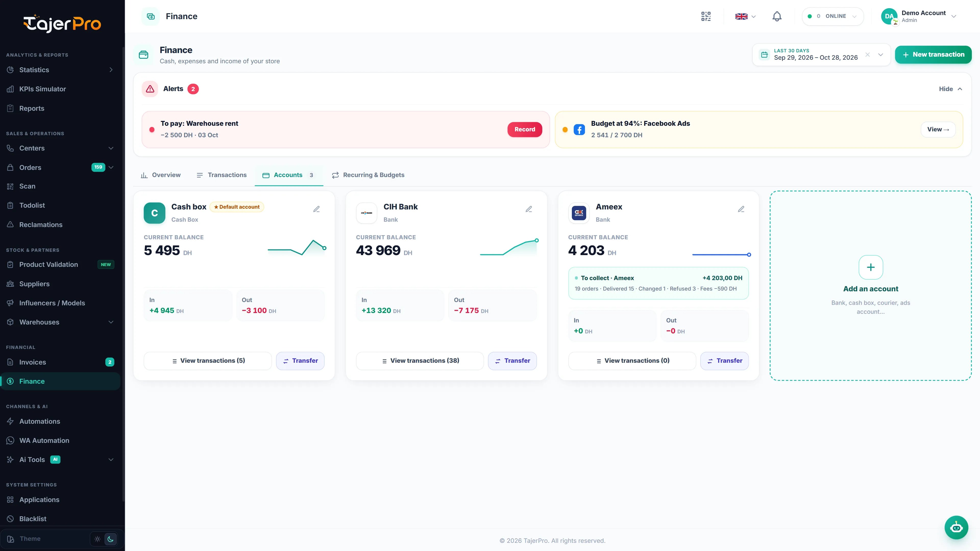
Task: Open Todolist from sidebar
Action: click(x=60, y=205)
